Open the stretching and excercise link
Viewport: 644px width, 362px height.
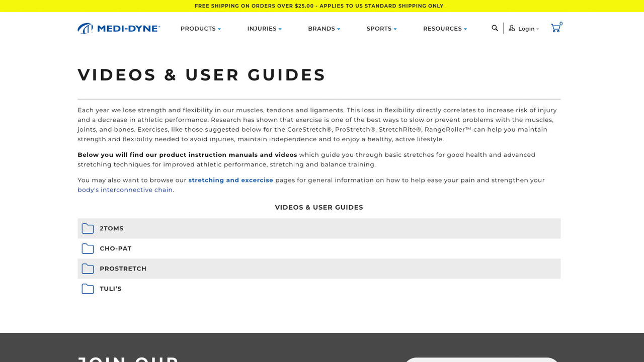[230, 180]
